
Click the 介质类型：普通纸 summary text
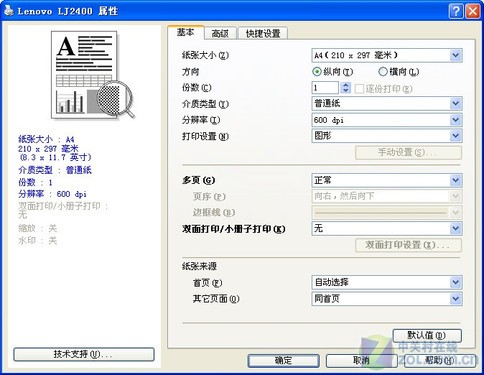[x=55, y=170]
